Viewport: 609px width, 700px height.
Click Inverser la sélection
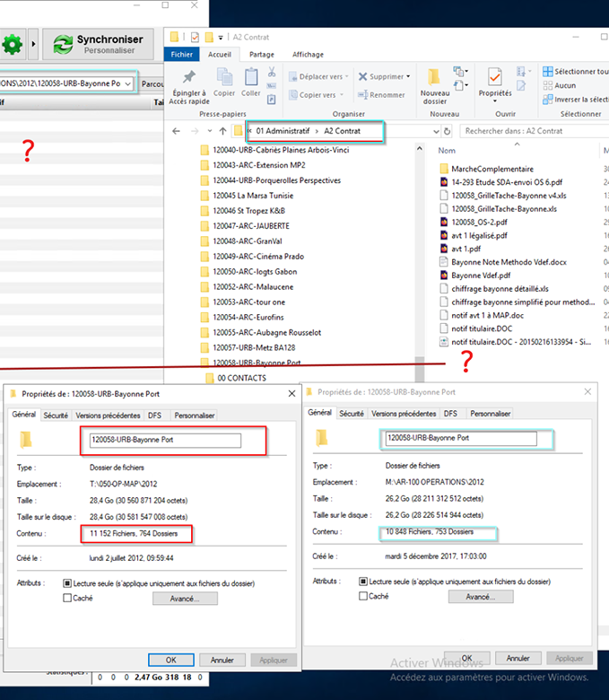[x=576, y=100]
